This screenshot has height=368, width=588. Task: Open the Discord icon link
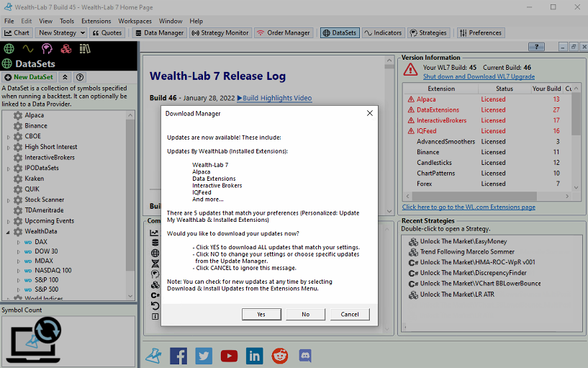click(304, 355)
